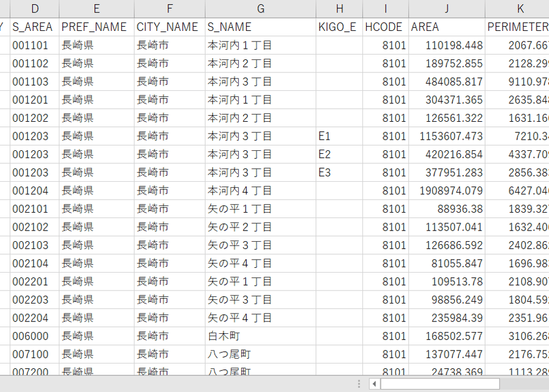Select the cell containing E1
The width and height of the screenshot is (549, 392).
(x=339, y=136)
